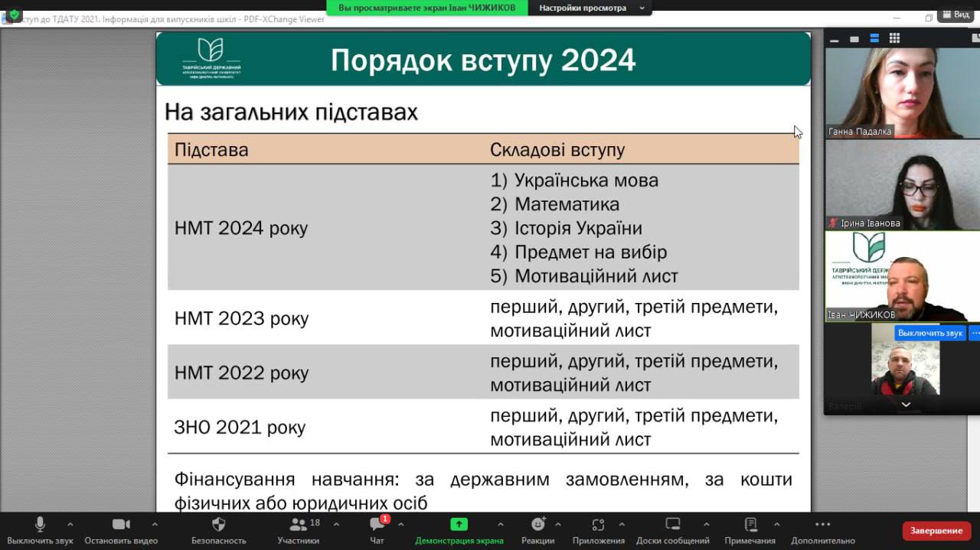Switch video panel to grid gallery view
The width and height of the screenshot is (980, 550).
click(894, 38)
